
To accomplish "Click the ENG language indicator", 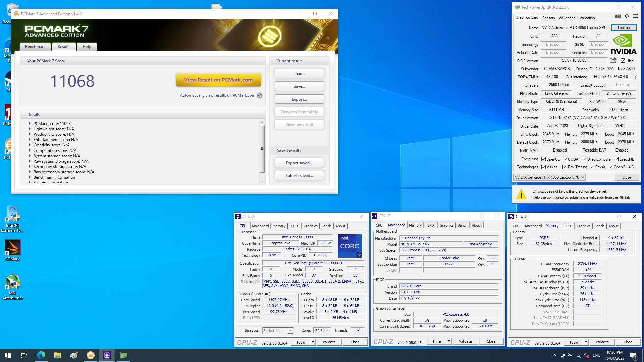I will click(x=596, y=355).
